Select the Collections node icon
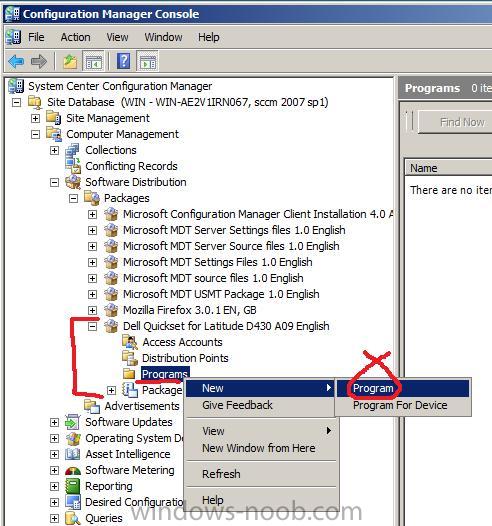Image resolution: width=492 pixels, height=526 pixels. 73,150
